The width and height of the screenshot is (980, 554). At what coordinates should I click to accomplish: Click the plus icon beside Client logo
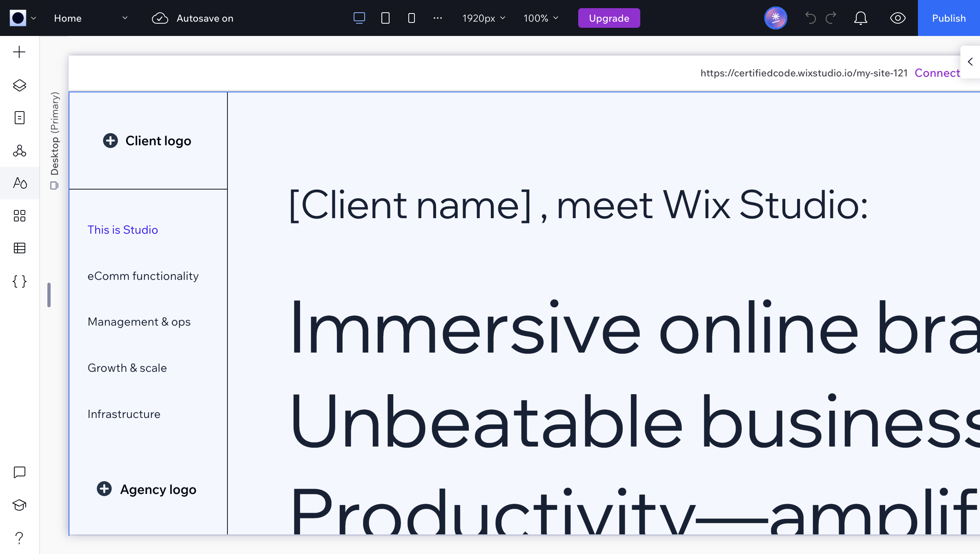tap(110, 141)
